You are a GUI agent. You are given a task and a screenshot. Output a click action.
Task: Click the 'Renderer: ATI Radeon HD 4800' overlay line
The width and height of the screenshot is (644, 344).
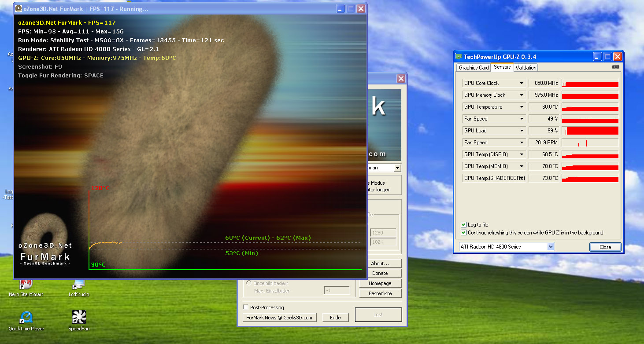pos(89,49)
